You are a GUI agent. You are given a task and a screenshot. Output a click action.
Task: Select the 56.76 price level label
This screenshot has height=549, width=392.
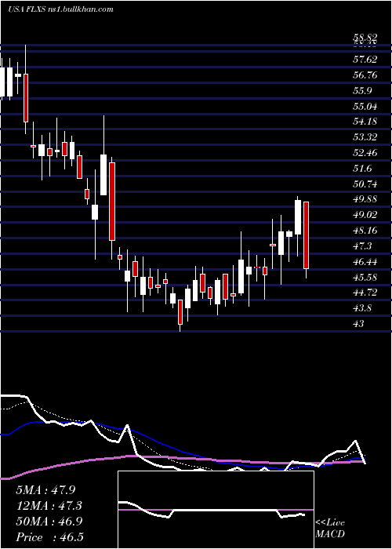(365, 75)
